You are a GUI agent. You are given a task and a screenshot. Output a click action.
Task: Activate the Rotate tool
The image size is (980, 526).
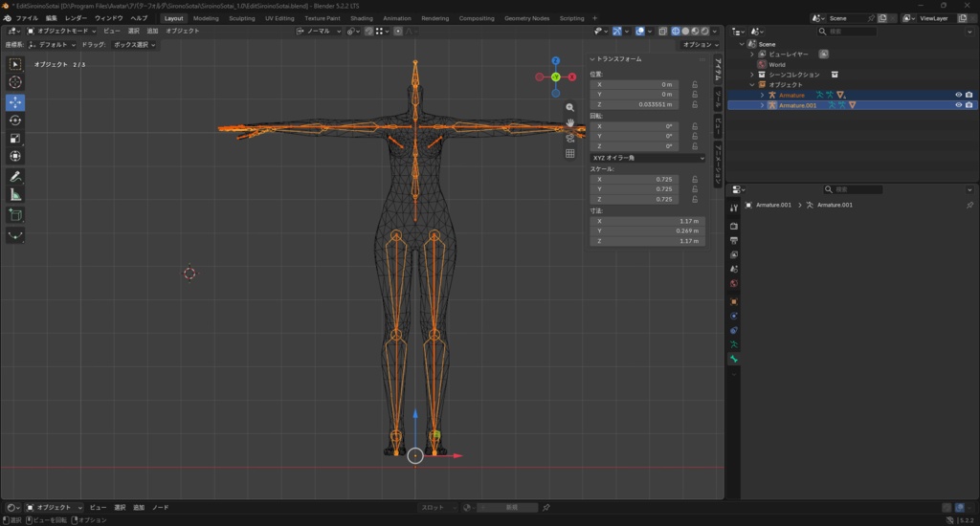pos(15,120)
